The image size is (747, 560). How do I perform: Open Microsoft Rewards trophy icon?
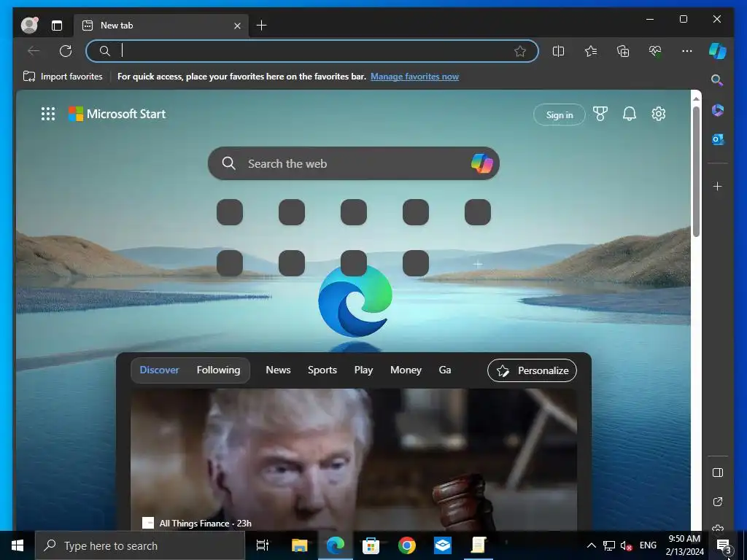click(x=600, y=114)
